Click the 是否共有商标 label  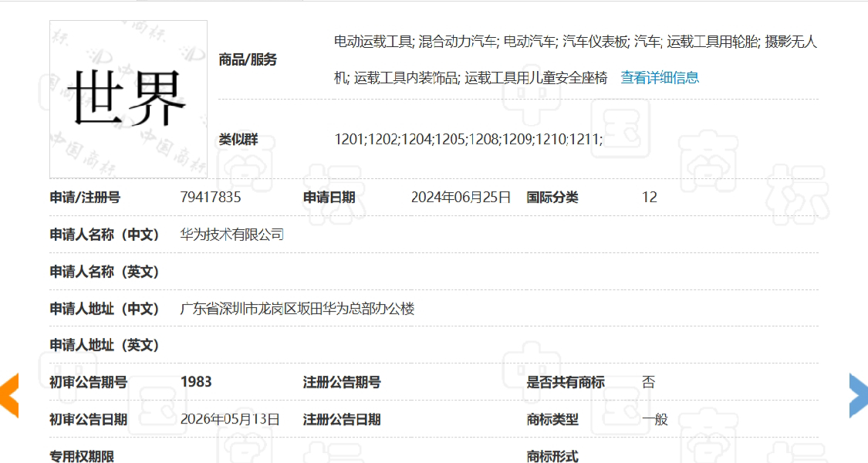pyautogui.click(x=566, y=382)
